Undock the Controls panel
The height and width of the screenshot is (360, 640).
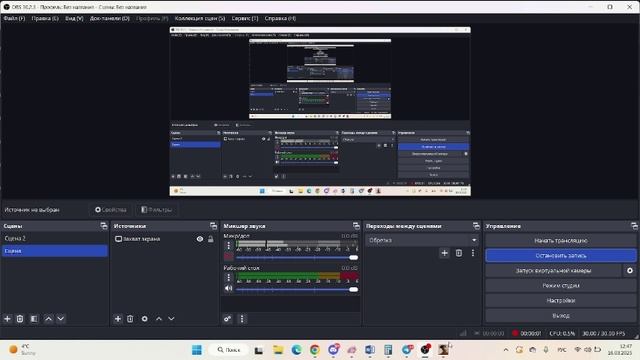coord(634,226)
